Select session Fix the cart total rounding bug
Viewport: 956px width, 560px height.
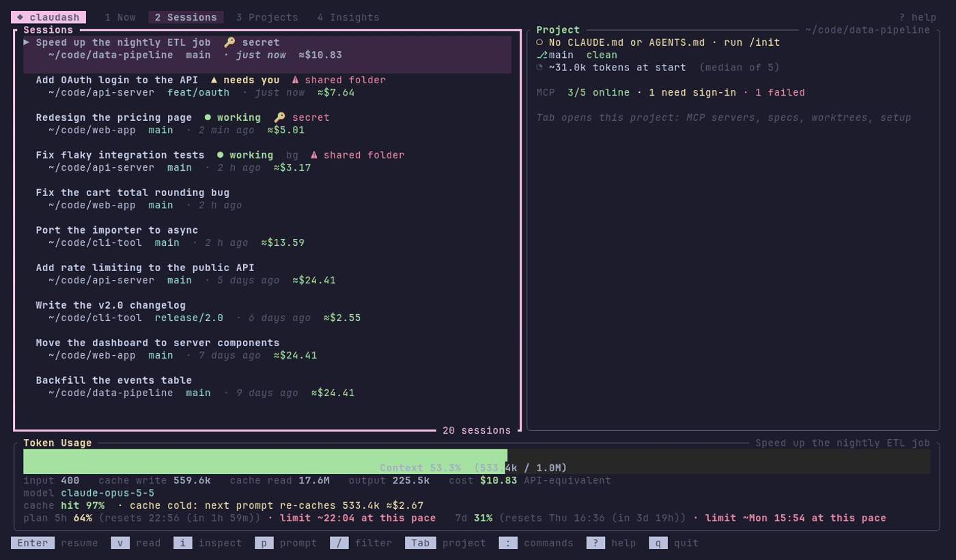tap(267, 199)
